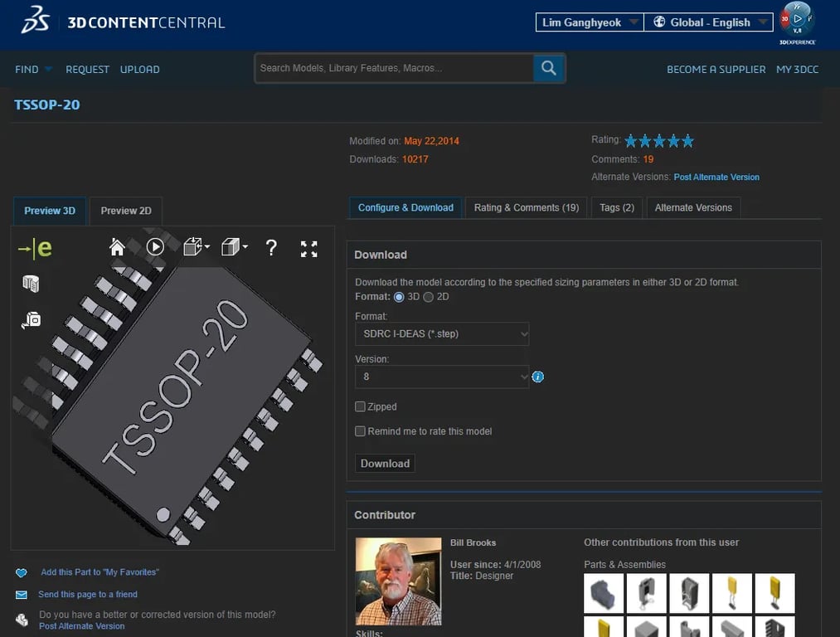Click the eDrawings logo icon in viewer

pyautogui.click(x=36, y=248)
